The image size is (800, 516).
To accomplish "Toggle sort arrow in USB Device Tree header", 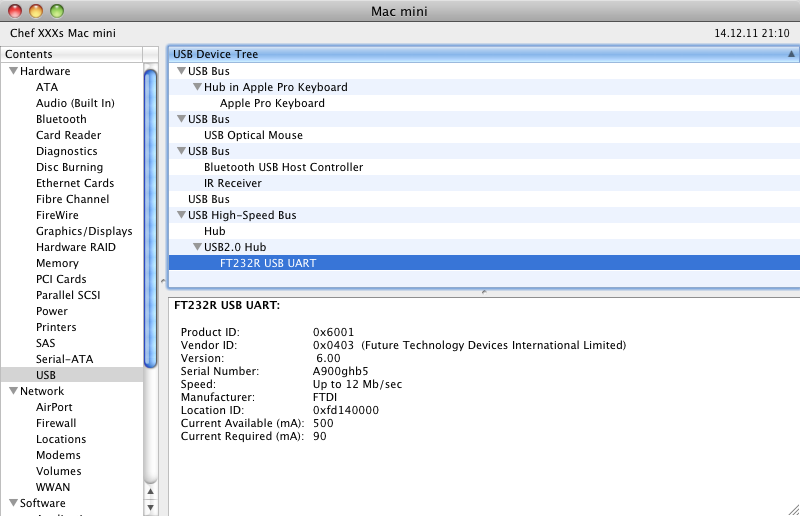I will point(791,54).
